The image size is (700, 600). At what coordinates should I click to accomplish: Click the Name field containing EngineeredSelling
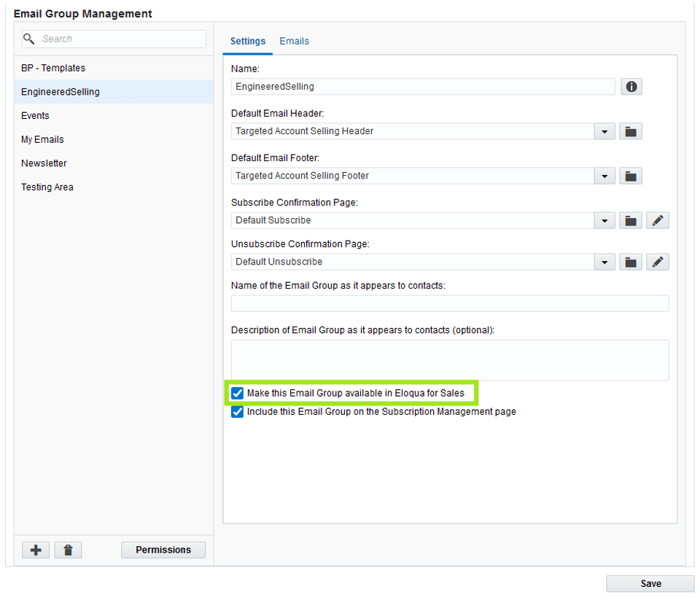[x=423, y=87]
